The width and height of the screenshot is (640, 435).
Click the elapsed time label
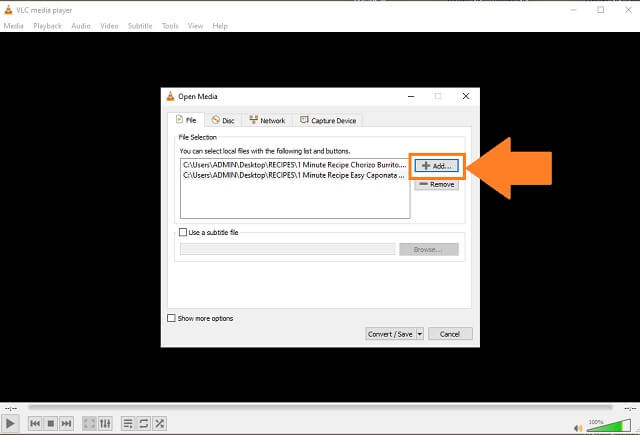(11, 408)
